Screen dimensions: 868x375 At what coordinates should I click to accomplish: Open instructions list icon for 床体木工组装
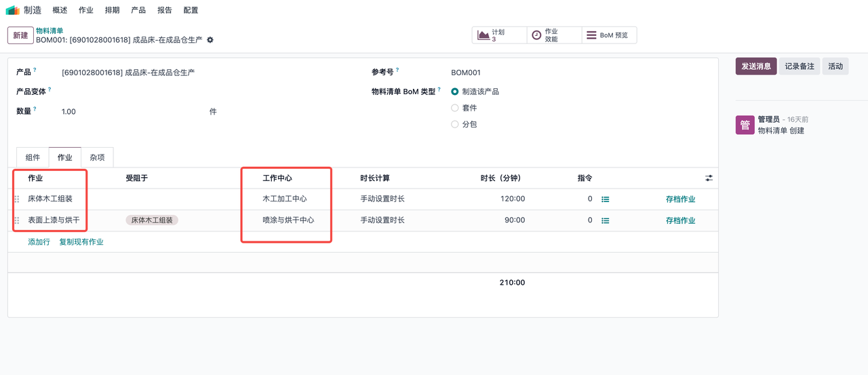click(x=606, y=199)
